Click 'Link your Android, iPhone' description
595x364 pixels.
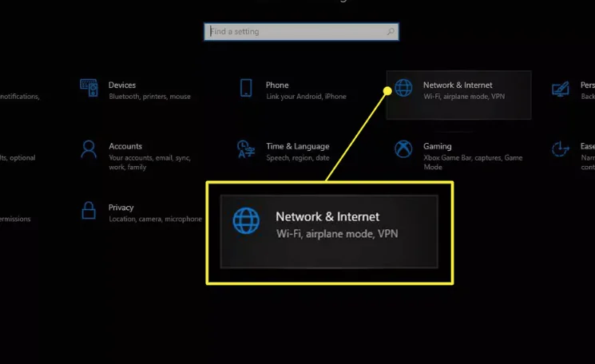pos(306,97)
